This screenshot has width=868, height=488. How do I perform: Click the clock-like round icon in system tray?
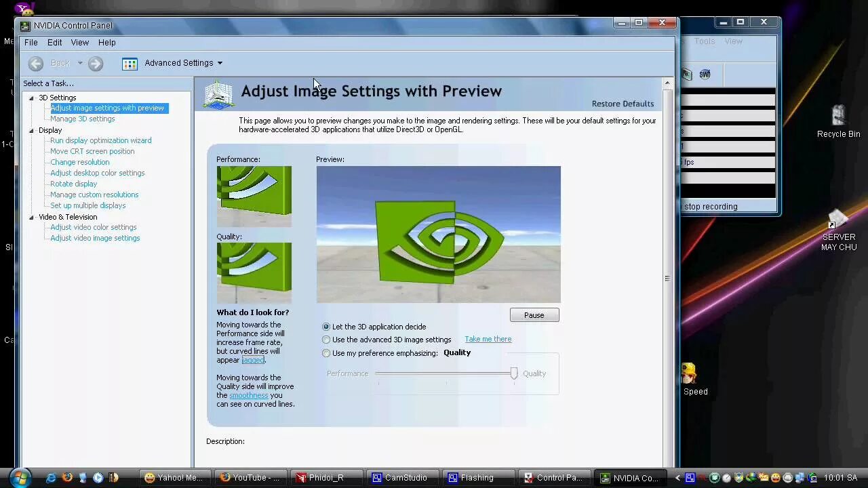(x=726, y=478)
